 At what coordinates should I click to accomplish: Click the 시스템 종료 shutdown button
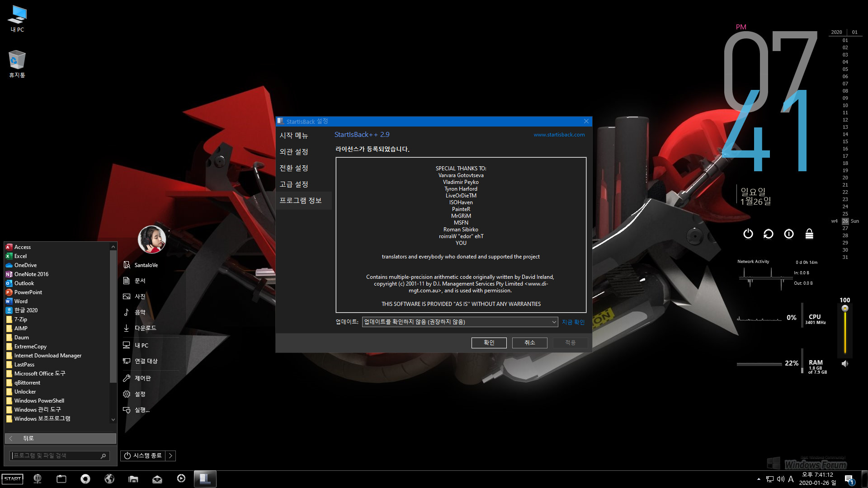pyautogui.click(x=143, y=455)
